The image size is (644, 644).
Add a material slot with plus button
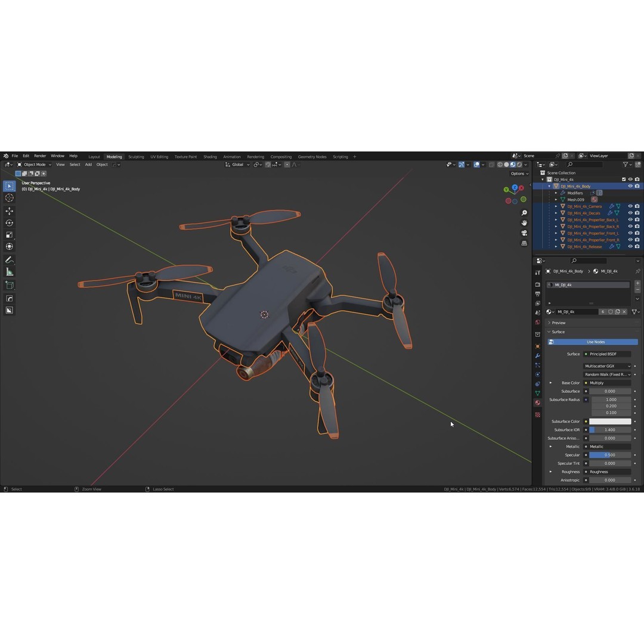pos(637,283)
